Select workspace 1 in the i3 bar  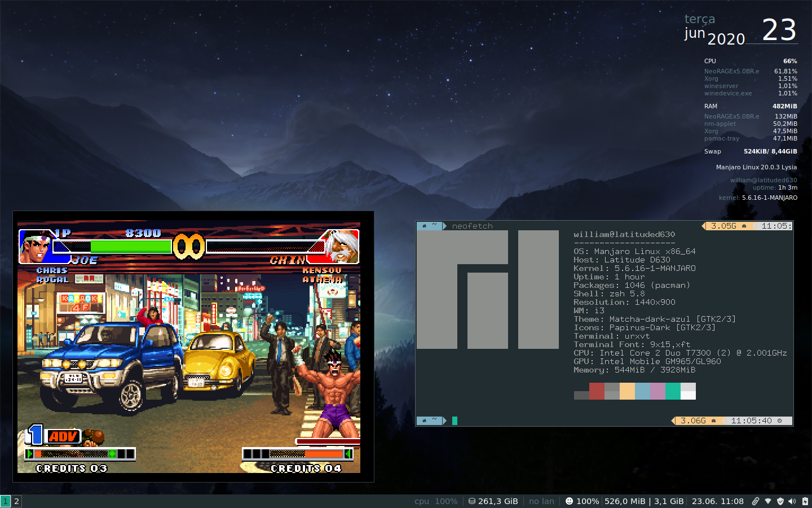tap(6, 501)
